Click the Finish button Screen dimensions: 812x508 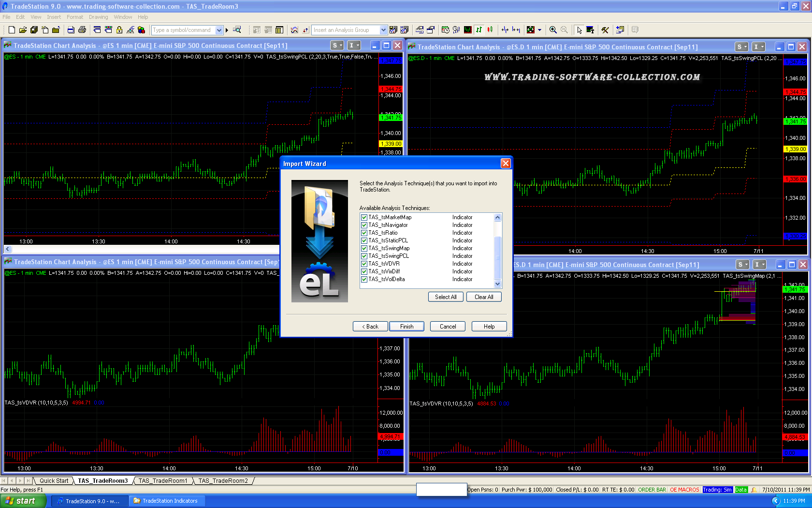[x=406, y=327]
